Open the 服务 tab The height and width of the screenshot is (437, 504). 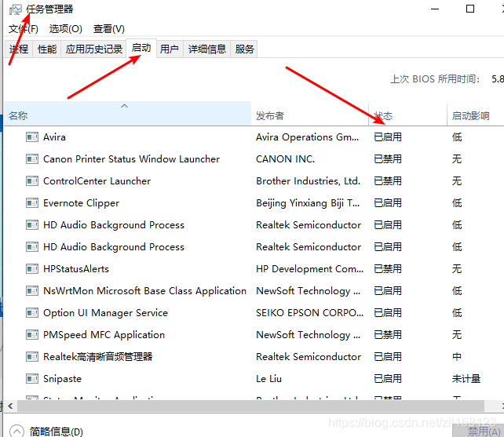[244, 49]
